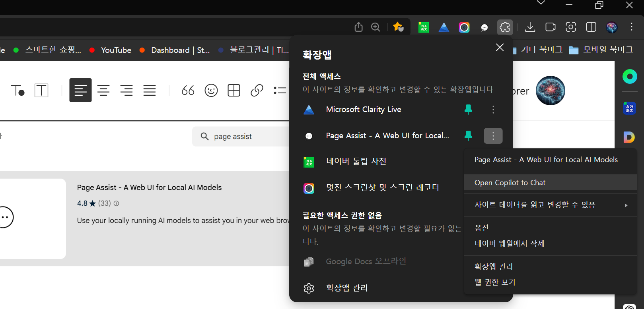644x309 pixels.
Task: Open the browser profile avatar
Action: [x=612, y=27]
